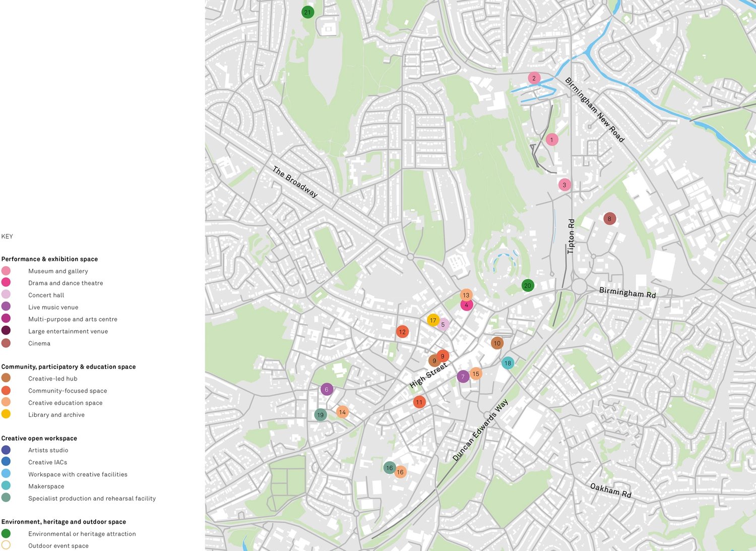Viewport: 756px width, 551px height.
Task: Click the Multi-purpose and arts centre swatch
Action: (6, 319)
